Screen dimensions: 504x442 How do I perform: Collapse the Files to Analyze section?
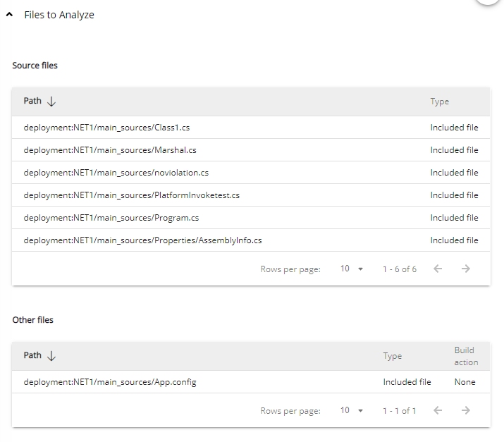click(9, 15)
